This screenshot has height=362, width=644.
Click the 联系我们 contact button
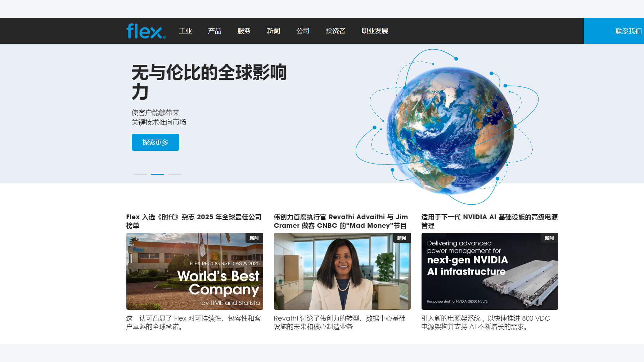pos(628,31)
